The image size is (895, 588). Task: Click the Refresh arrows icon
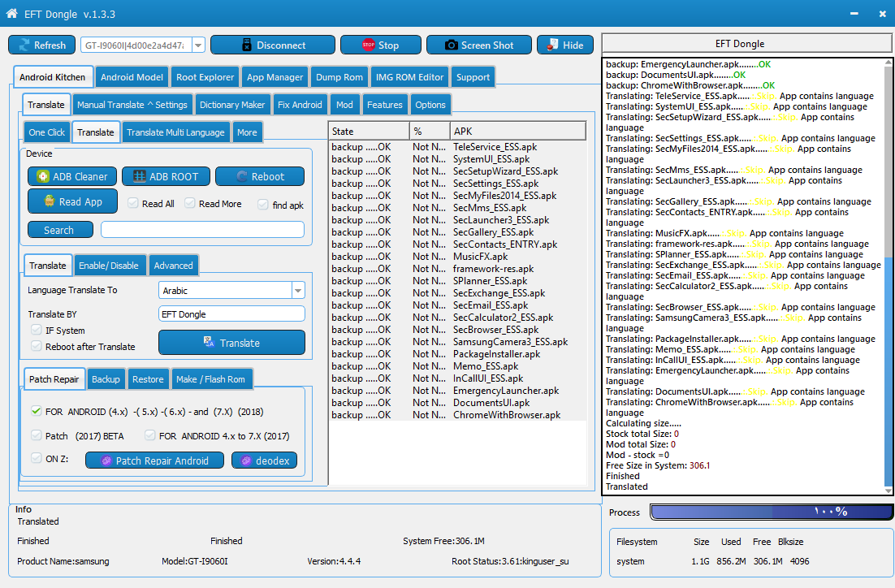point(24,45)
